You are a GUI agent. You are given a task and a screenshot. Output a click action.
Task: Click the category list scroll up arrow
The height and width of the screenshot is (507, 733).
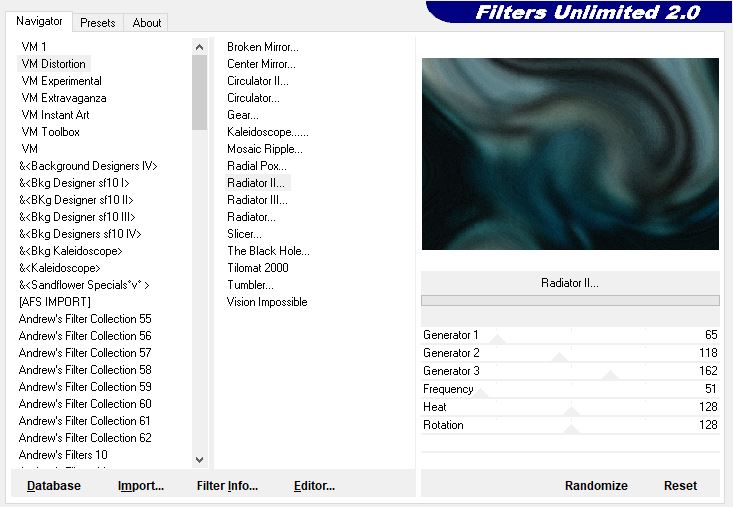click(200, 47)
